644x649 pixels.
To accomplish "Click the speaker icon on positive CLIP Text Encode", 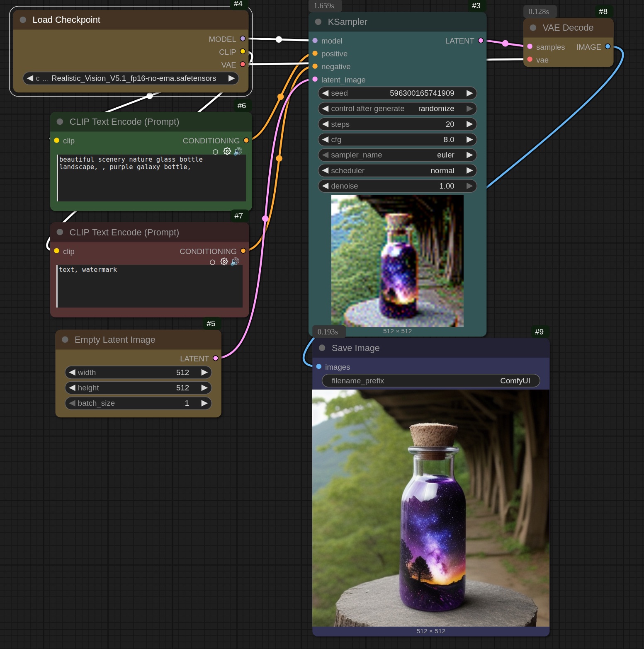I will point(237,151).
